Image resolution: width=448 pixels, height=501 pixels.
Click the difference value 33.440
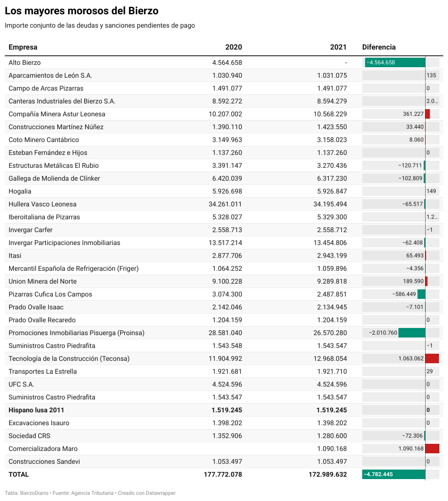(415, 127)
